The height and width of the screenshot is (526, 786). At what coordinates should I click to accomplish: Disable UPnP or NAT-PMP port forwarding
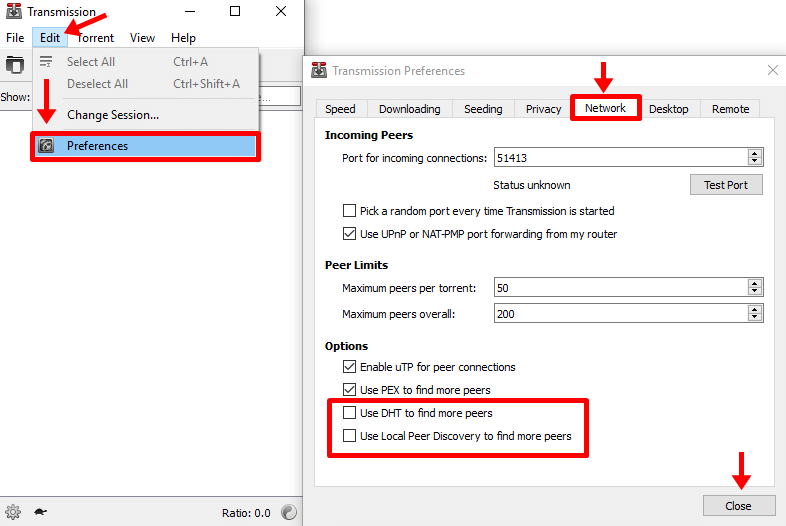tap(349, 234)
